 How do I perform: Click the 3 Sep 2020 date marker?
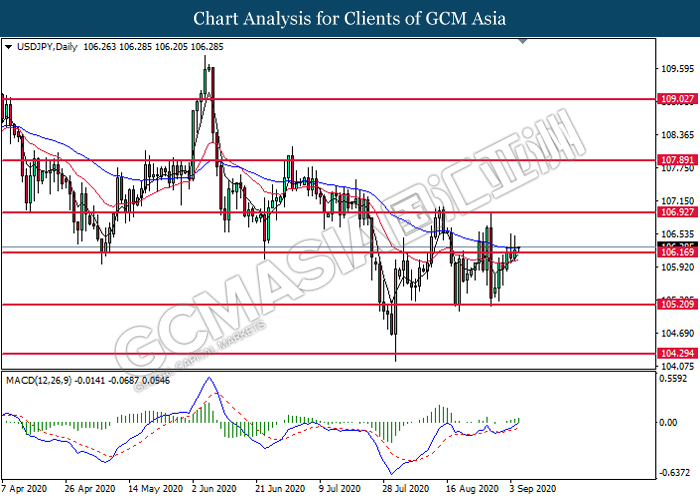(x=533, y=489)
